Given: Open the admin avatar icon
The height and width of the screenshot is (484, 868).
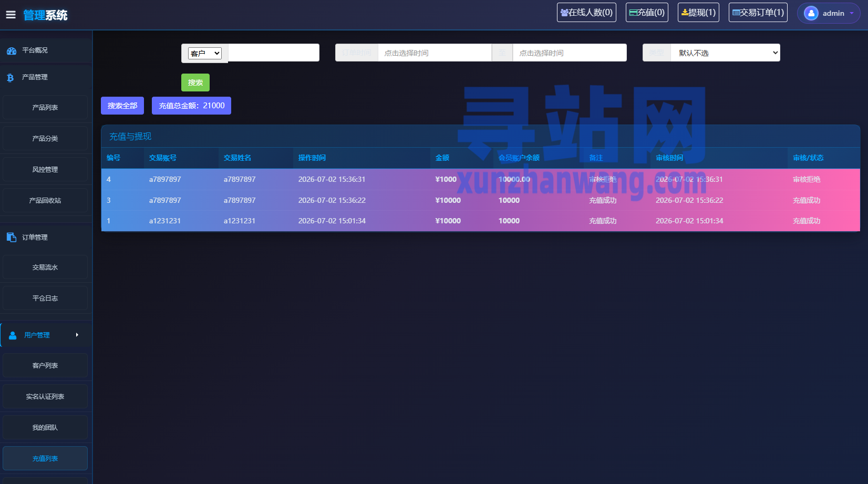Looking at the screenshot, I should (x=811, y=13).
